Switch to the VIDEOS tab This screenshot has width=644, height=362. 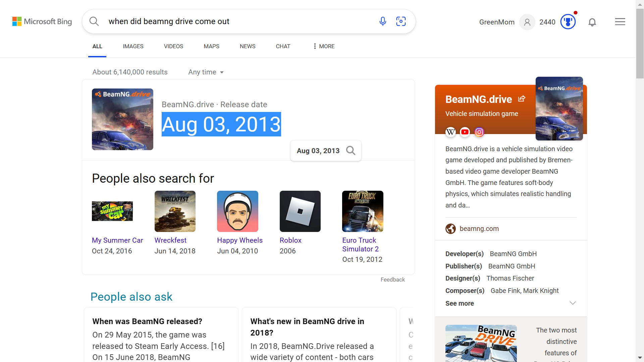pos(173,46)
